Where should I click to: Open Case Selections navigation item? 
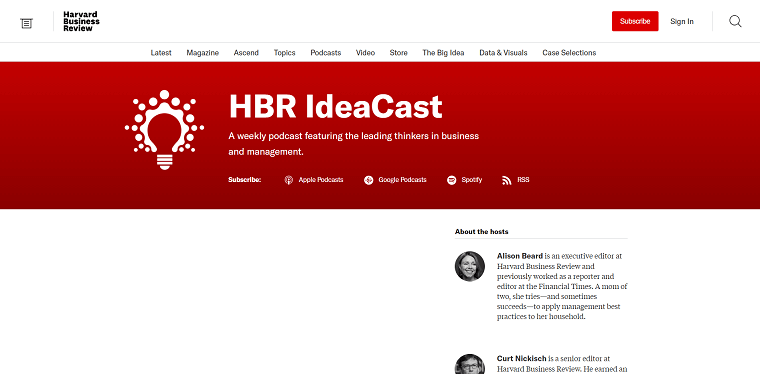(x=569, y=53)
